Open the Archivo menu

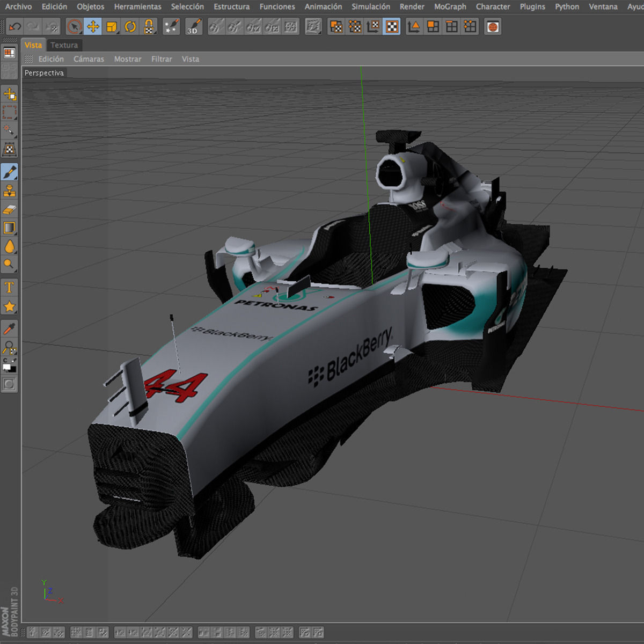pyautogui.click(x=18, y=6)
